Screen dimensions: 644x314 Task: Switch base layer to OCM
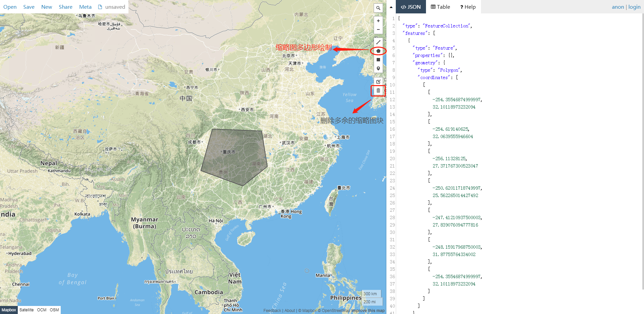(x=42, y=310)
